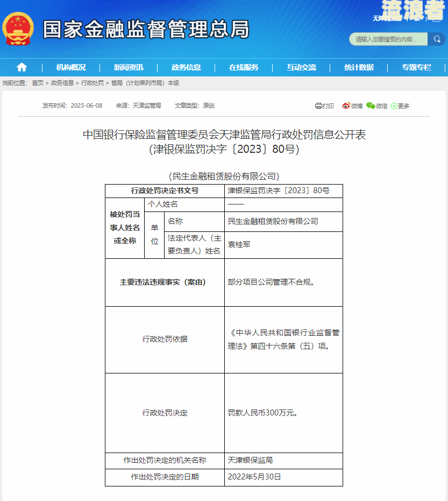Click the 袁桂军 cell
This screenshot has width=448, height=501.
click(283, 245)
